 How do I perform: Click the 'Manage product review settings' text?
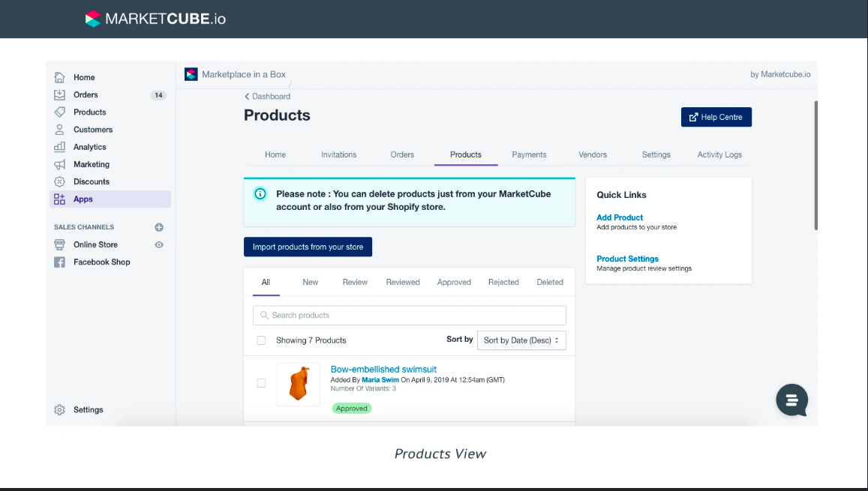pos(644,268)
